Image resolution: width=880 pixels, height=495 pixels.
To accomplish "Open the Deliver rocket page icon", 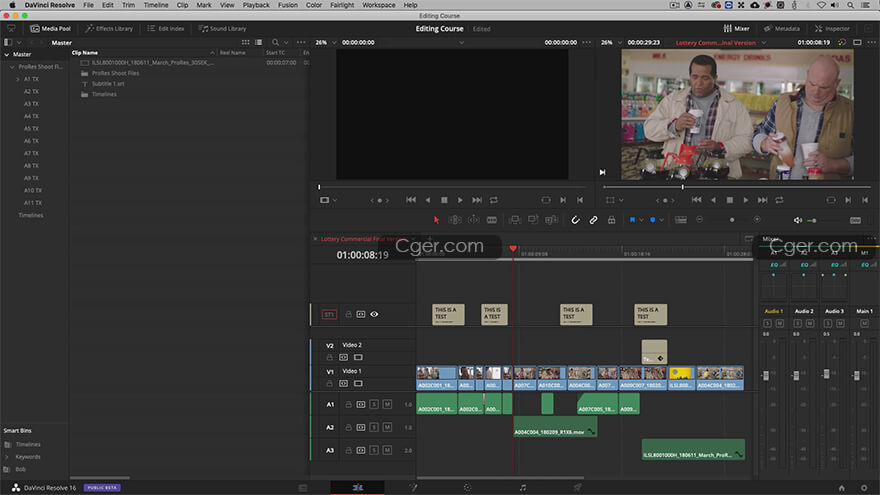I will point(578,488).
